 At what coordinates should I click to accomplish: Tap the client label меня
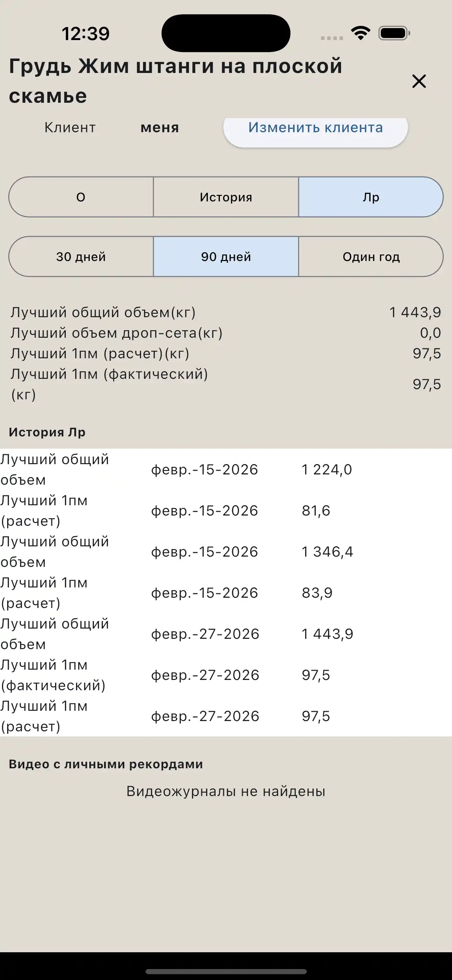[x=159, y=128]
